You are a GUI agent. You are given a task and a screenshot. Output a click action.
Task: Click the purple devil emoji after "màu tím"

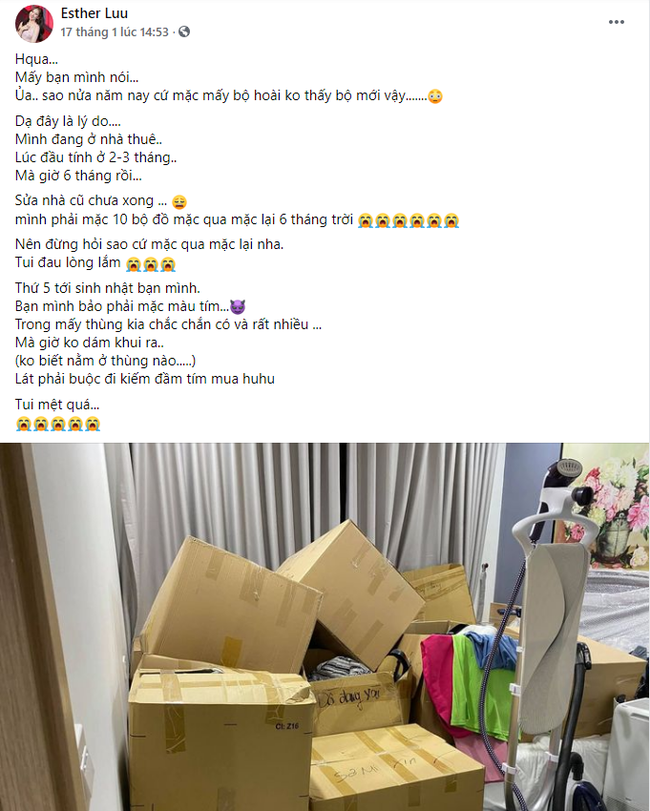click(x=237, y=307)
